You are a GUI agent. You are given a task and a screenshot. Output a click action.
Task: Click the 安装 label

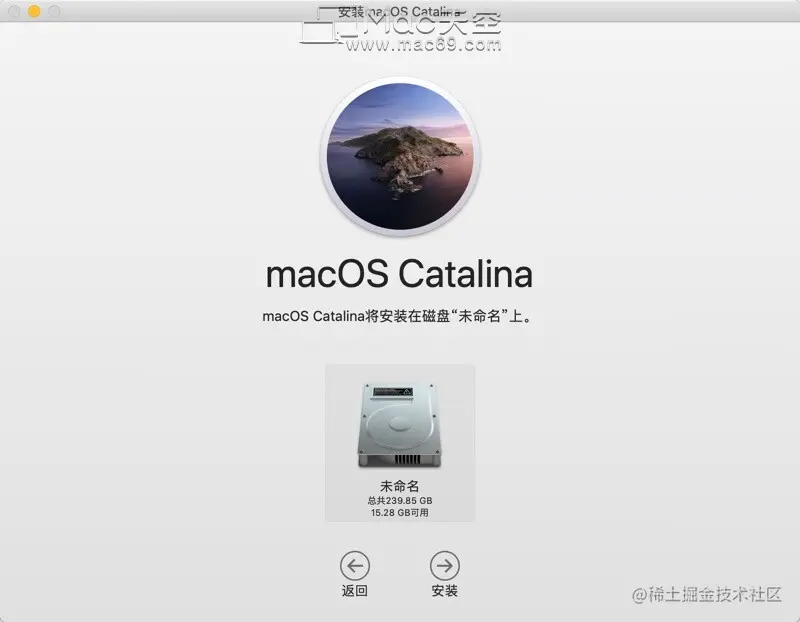pos(444,591)
